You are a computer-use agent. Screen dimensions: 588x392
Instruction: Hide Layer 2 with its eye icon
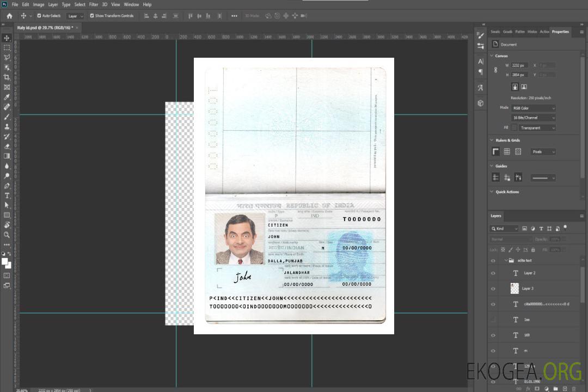tap(493, 273)
